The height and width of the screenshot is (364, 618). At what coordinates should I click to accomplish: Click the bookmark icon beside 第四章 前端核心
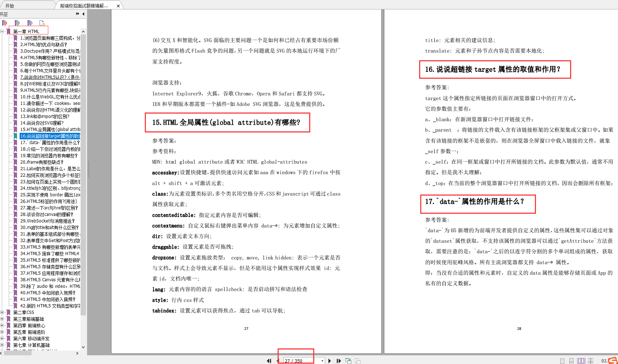[9, 326]
